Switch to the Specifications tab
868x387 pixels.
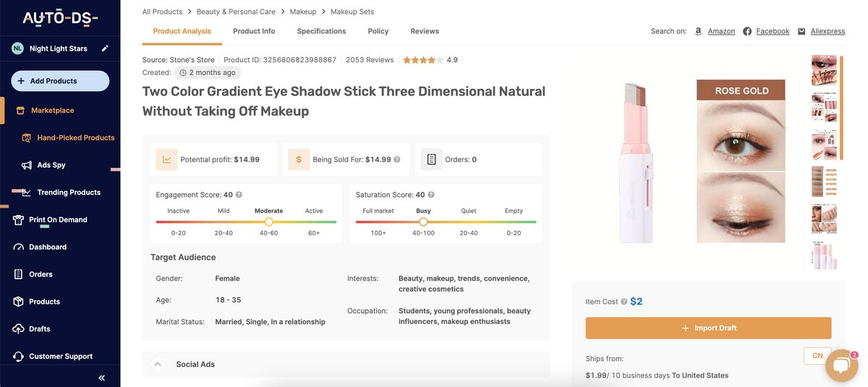click(321, 31)
